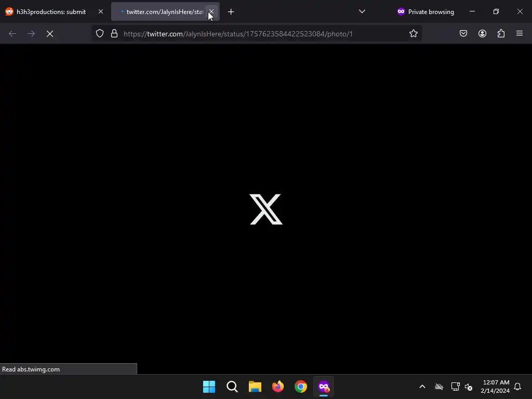Bookmark this page with star icon

tap(413, 34)
